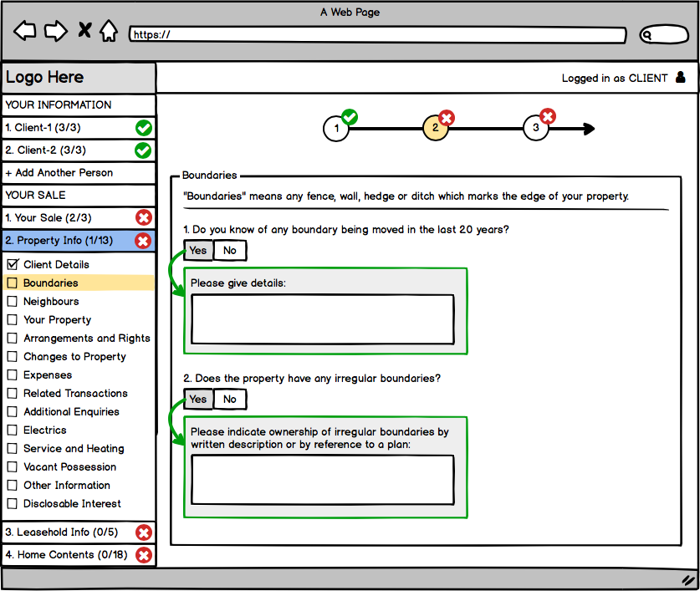Click the search magnifier icon
The image size is (700, 591).
pos(648,35)
